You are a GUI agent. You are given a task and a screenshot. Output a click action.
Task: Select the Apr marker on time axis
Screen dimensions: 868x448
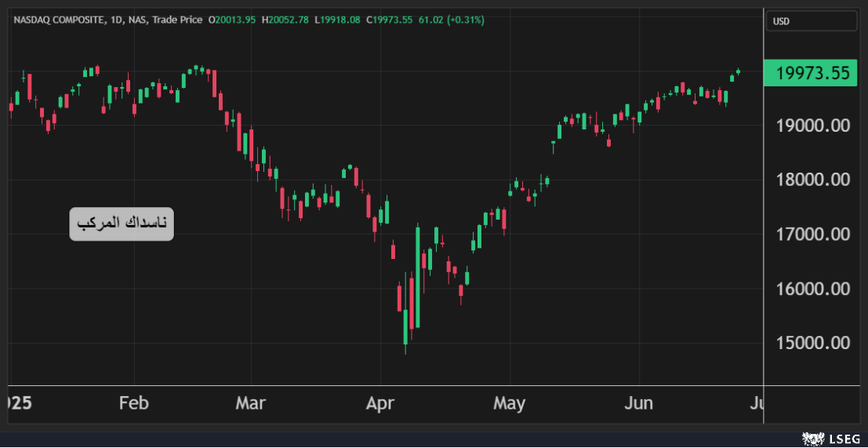pyautogui.click(x=380, y=404)
